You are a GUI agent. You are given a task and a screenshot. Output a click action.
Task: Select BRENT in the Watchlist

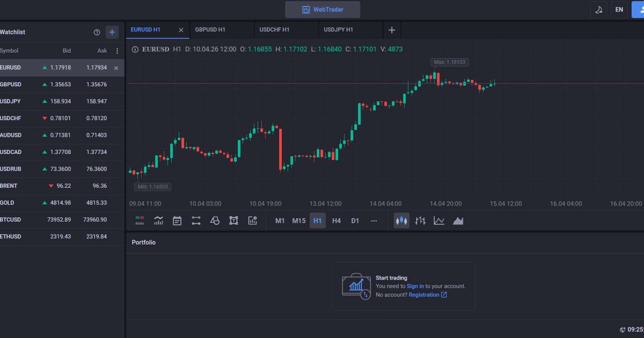(x=62, y=186)
